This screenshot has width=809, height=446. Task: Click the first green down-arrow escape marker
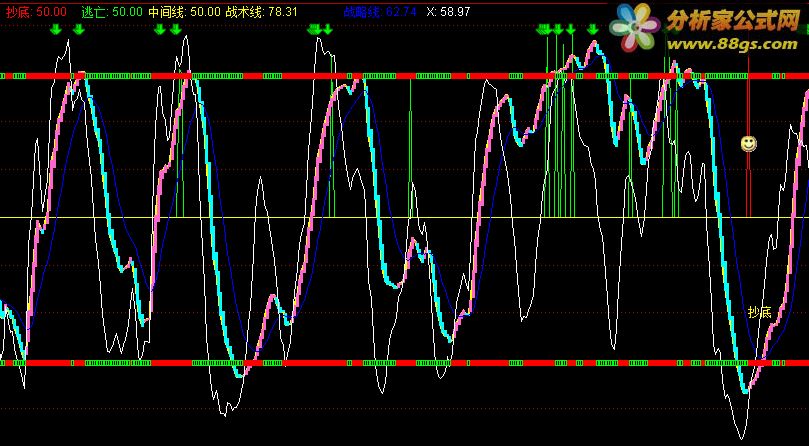click(56, 30)
